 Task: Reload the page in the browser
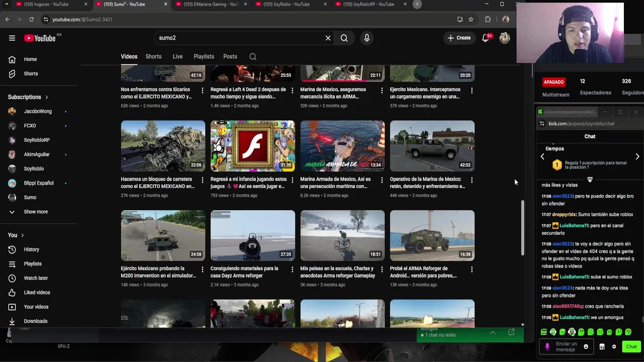click(31, 19)
